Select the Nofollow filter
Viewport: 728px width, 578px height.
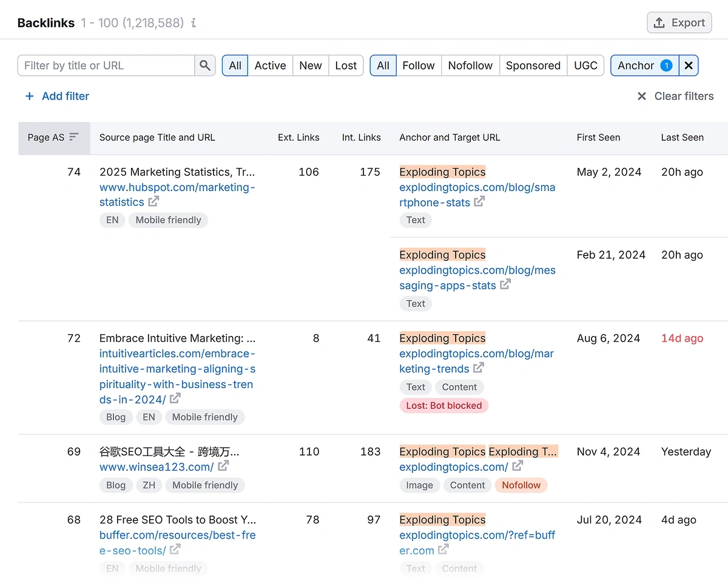470,66
